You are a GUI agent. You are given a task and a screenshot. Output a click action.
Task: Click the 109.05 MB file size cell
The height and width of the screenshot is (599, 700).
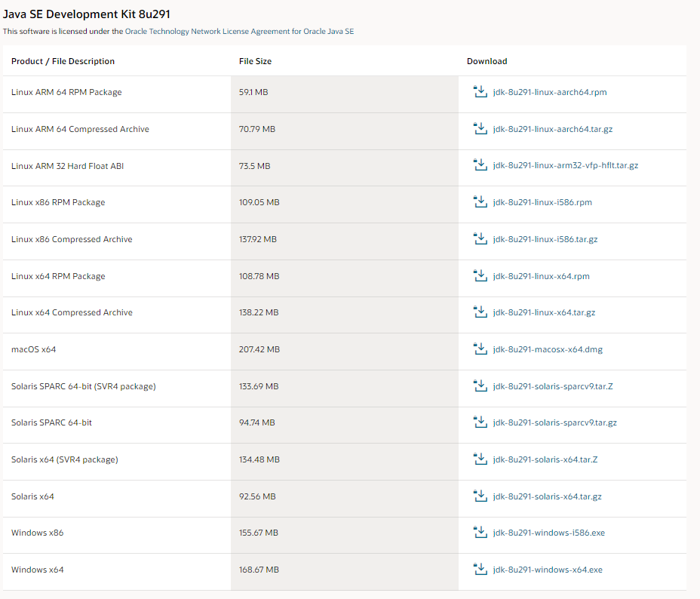point(345,204)
